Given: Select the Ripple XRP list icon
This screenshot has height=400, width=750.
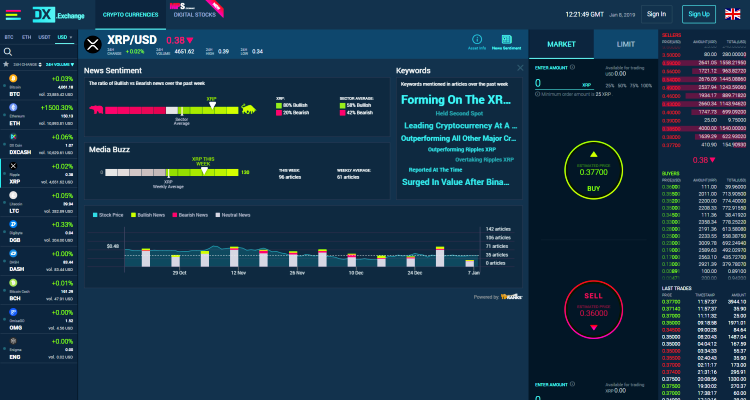Looking at the screenshot, I should pos(13,166).
